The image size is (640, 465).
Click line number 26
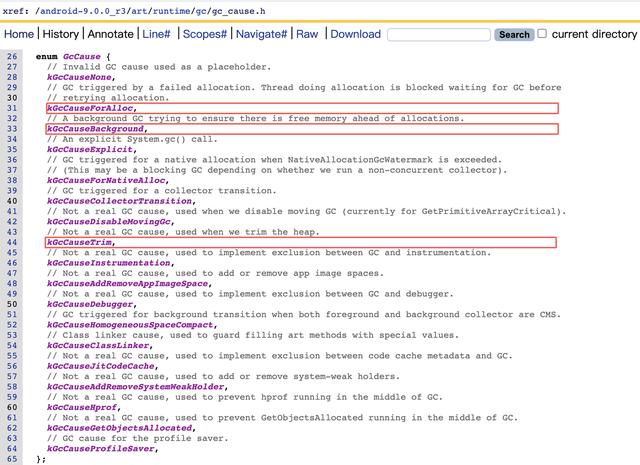(x=12, y=56)
